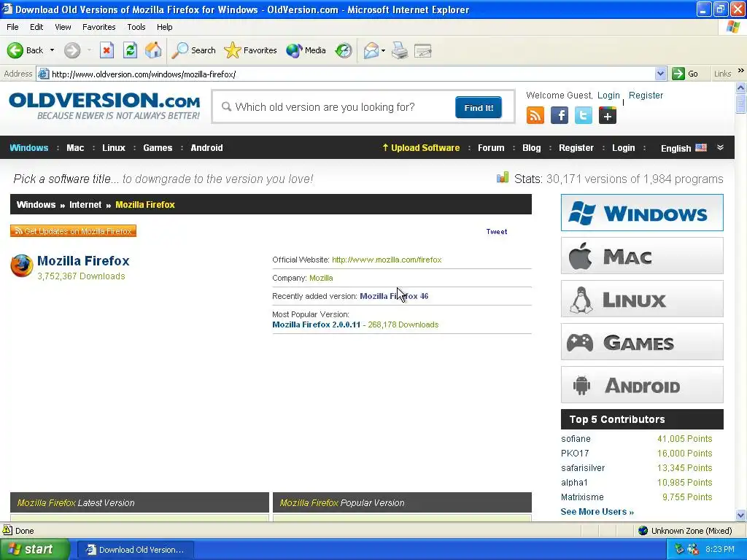Click the IE Back arrow button
This screenshot has width=747, height=560.
[15, 50]
